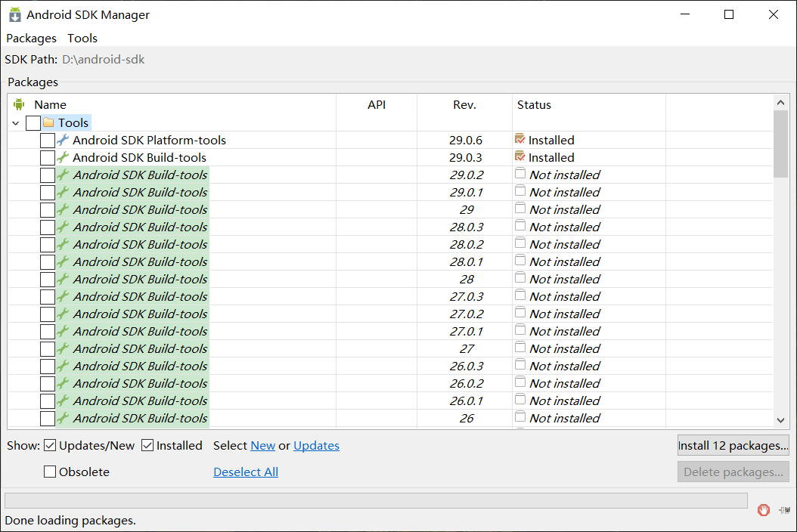This screenshot has width=797, height=532.
Task: Collapse the Tools tree node
Action: (x=16, y=122)
